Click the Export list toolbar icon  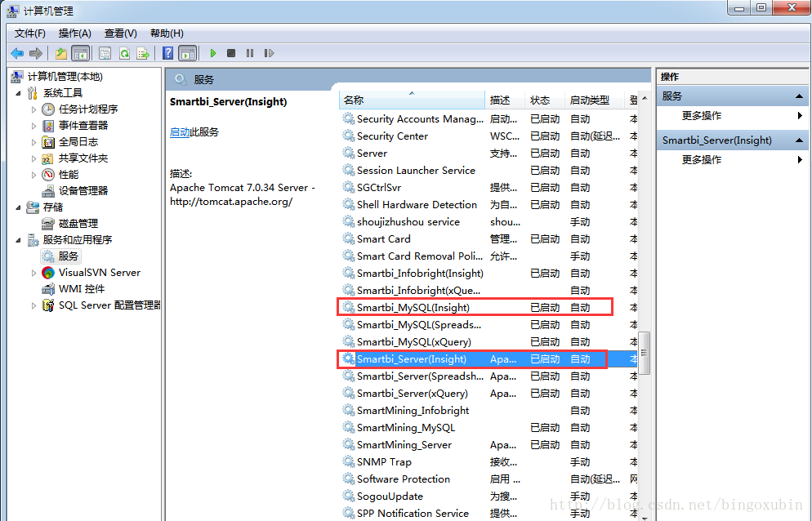point(143,53)
